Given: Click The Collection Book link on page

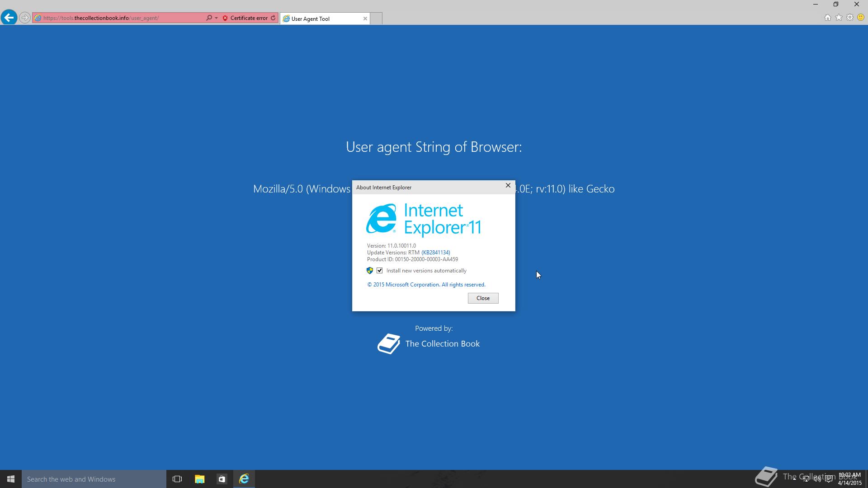Looking at the screenshot, I should coord(442,344).
